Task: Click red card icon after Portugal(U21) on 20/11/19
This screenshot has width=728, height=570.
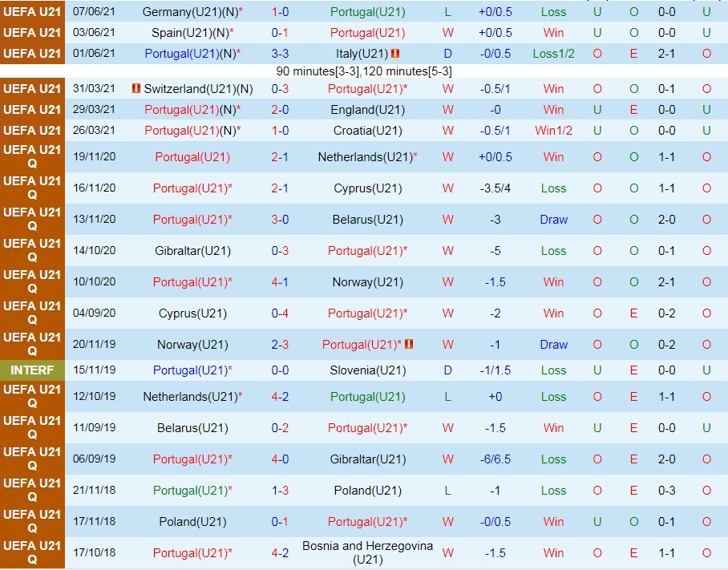Action: [x=409, y=344]
